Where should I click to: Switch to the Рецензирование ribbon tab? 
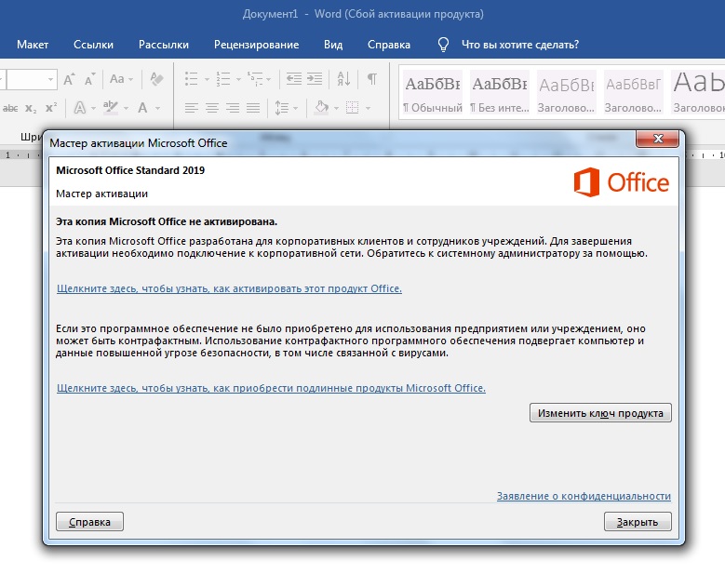point(256,44)
